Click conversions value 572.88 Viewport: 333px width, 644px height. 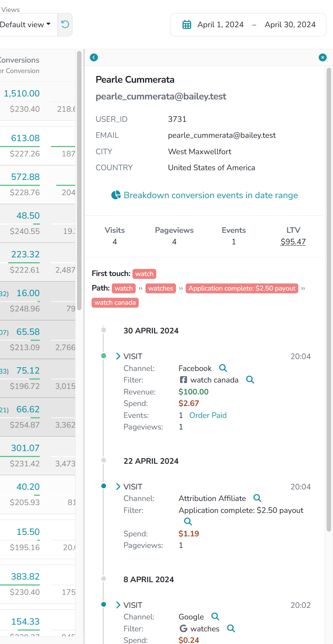(x=25, y=177)
